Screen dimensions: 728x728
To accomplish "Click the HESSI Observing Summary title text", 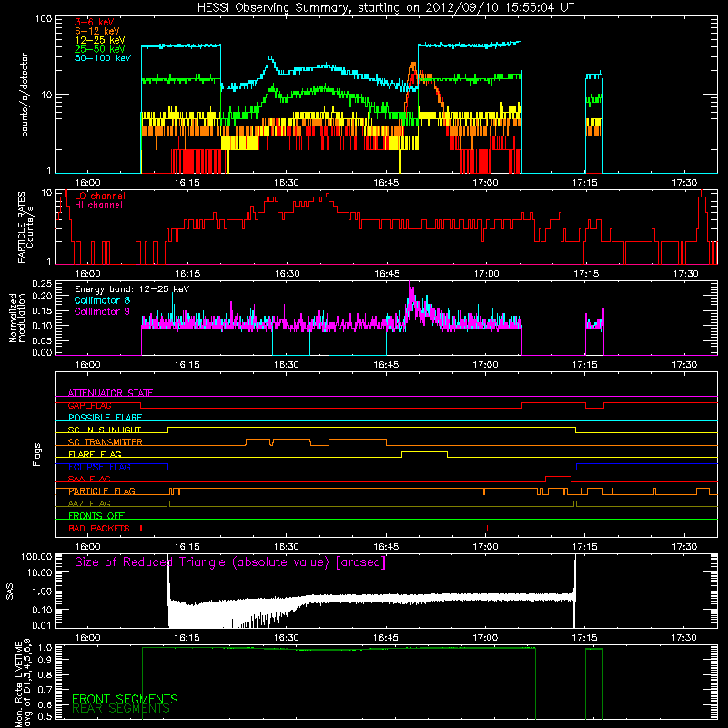I will tap(385, 8).
